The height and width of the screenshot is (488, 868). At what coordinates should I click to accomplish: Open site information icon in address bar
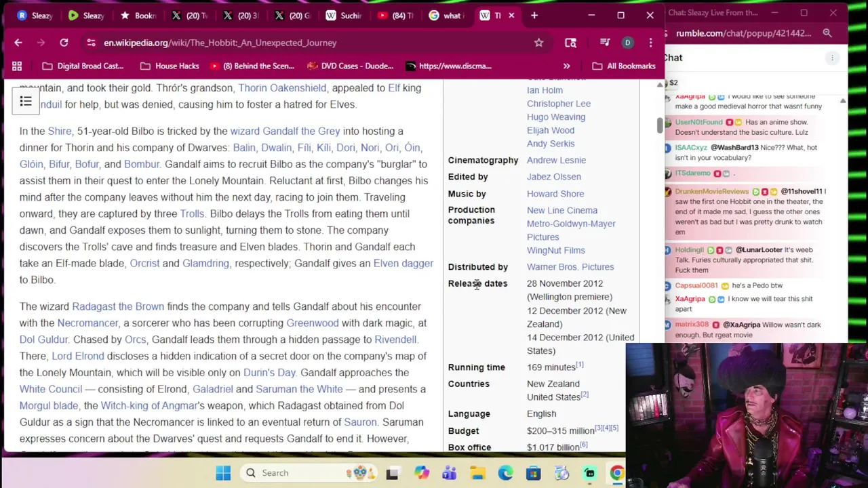point(91,43)
